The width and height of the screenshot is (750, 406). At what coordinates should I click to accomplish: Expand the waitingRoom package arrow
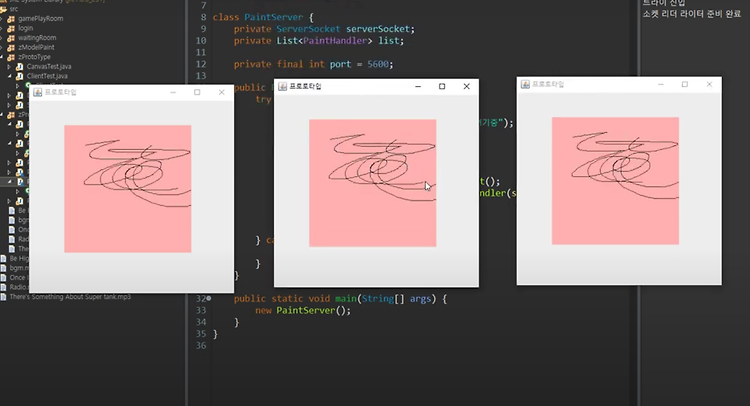click(x=1, y=38)
